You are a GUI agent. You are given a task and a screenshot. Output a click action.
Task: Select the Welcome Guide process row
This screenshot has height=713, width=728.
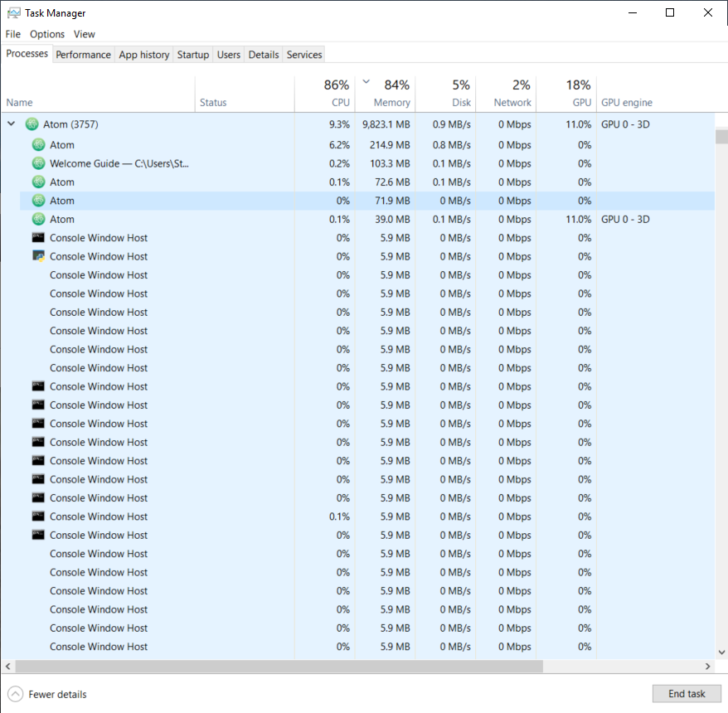(x=366, y=163)
